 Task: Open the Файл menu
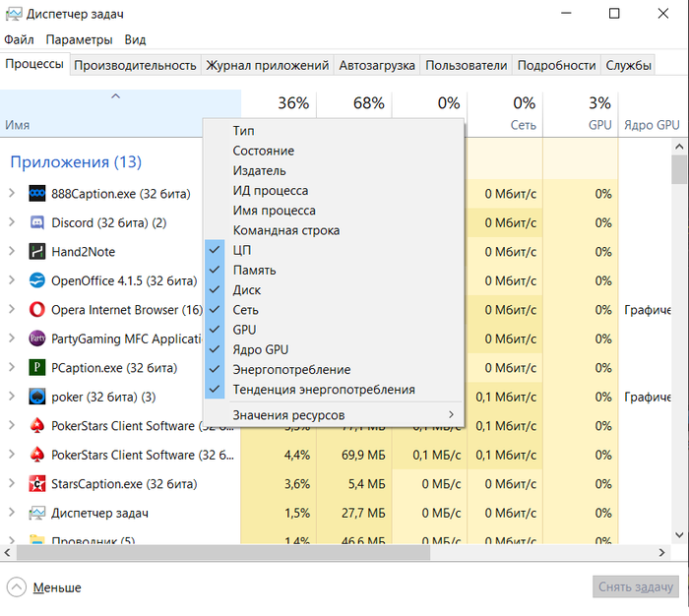19,39
